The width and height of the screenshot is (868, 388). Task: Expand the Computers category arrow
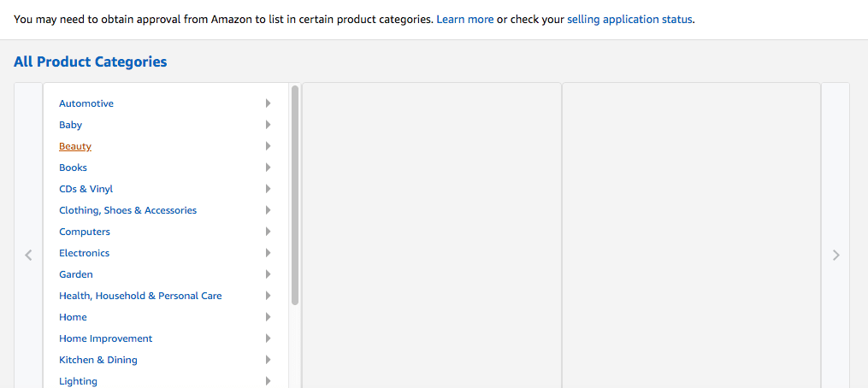point(268,232)
